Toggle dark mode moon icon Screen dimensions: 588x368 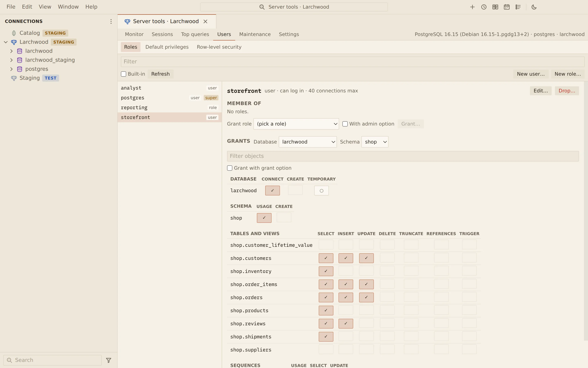(534, 7)
